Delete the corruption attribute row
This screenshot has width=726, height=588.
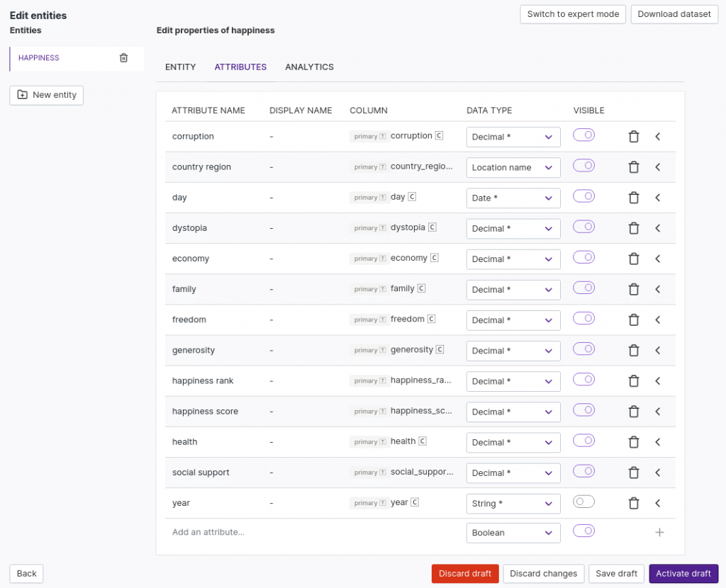634,137
